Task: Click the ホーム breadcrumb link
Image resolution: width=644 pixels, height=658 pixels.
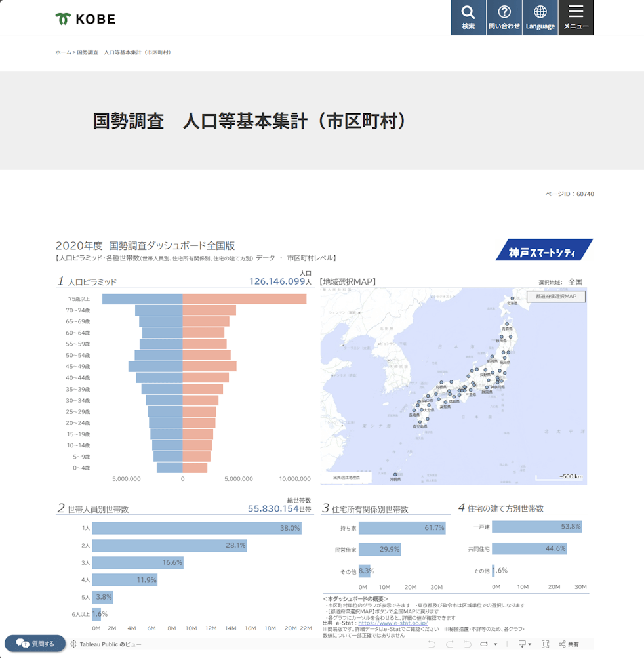Action: [x=63, y=52]
